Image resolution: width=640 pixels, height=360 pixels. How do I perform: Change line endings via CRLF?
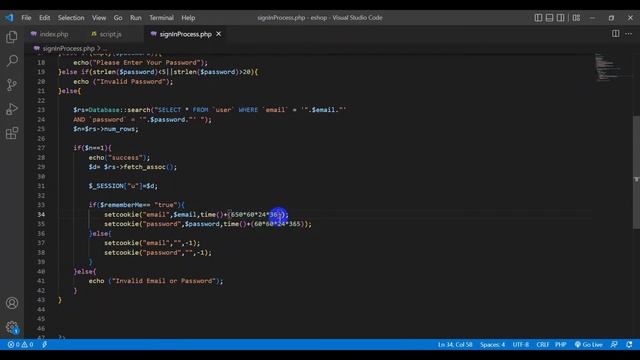[x=543, y=344]
